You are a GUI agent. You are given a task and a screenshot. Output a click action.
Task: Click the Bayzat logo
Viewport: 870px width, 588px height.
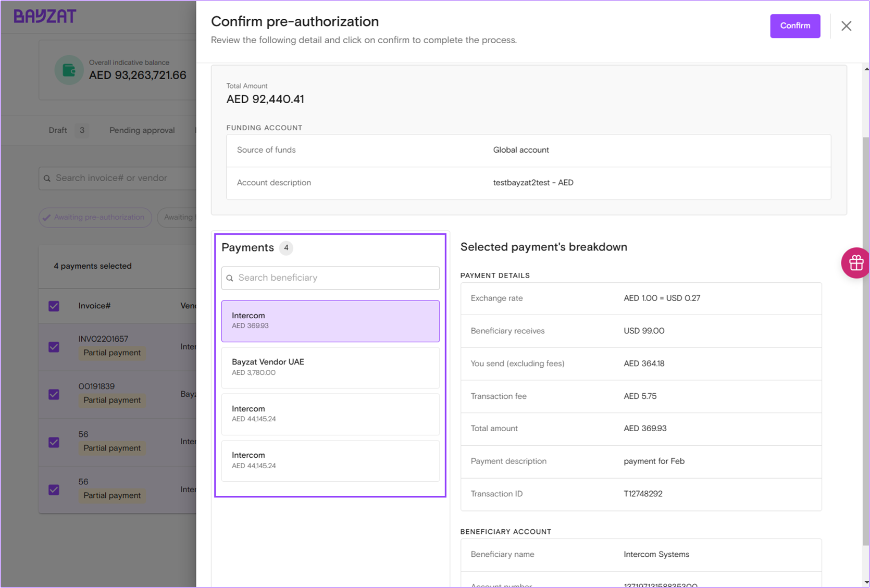[45, 17]
